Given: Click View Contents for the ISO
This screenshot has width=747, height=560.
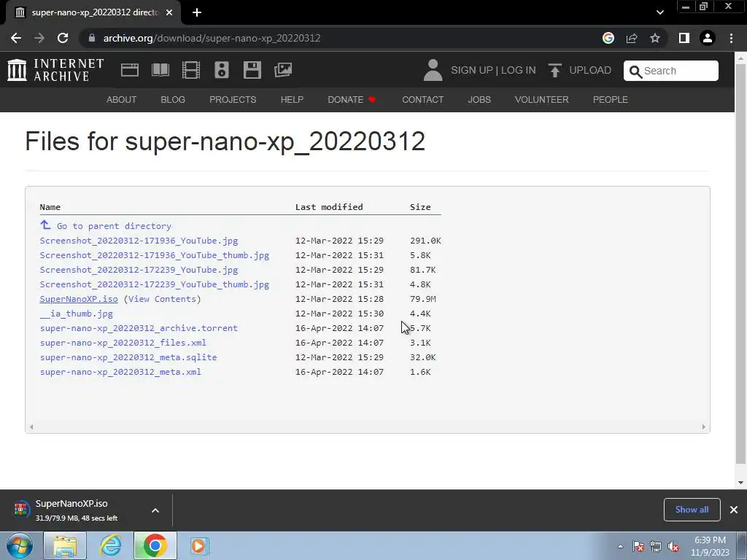Looking at the screenshot, I should pos(162,299).
